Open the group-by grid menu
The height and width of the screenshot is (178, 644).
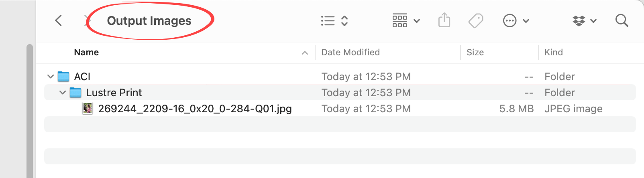click(406, 20)
